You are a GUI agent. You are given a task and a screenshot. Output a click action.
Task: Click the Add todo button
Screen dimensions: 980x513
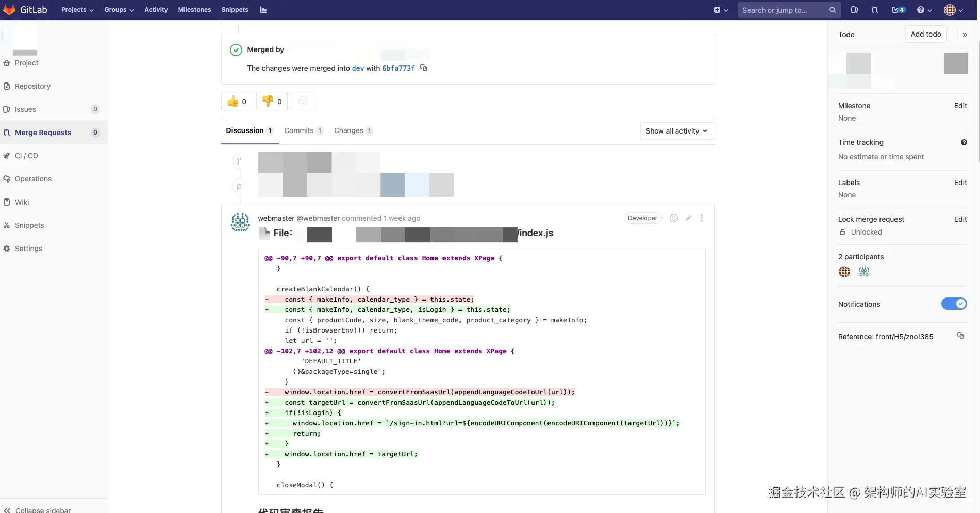click(x=925, y=34)
